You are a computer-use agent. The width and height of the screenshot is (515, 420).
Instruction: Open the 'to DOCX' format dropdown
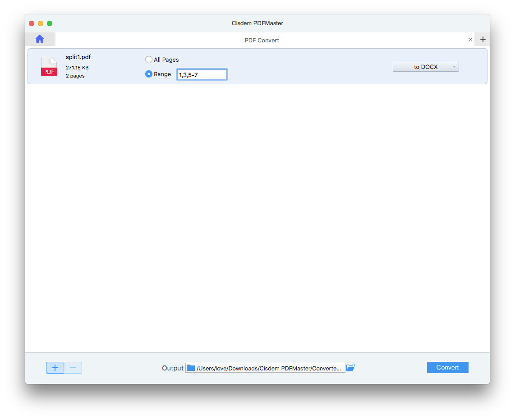click(426, 67)
